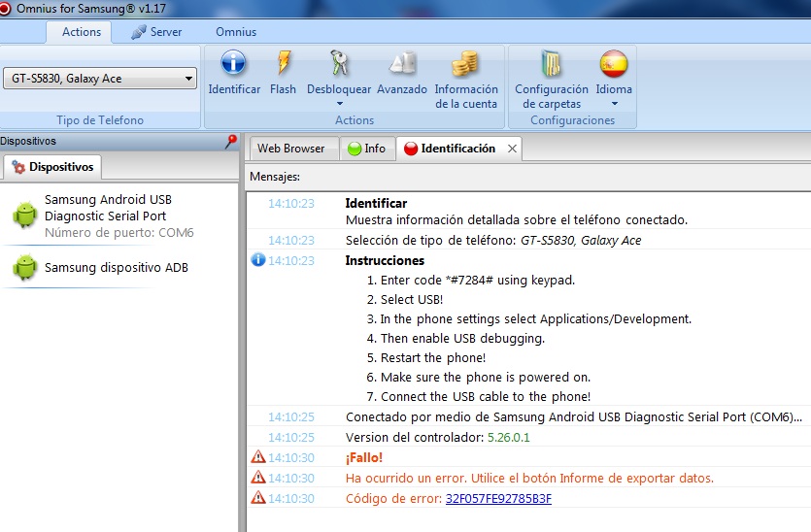The image size is (811, 532).
Task: Click 'In the phone settings select Applications/Development' line
Action: (529, 319)
